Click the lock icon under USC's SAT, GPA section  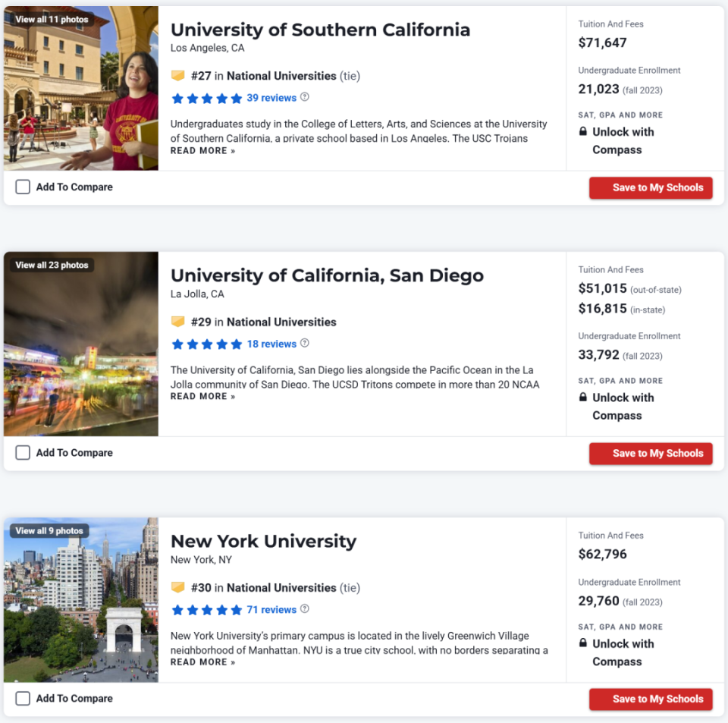tap(583, 131)
